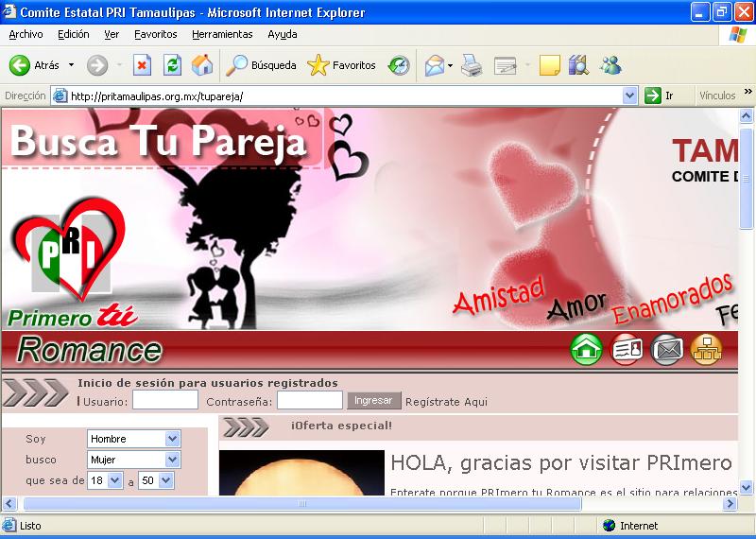
Task: Open the Atrás history dropdown arrow
Action: (72, 65)
